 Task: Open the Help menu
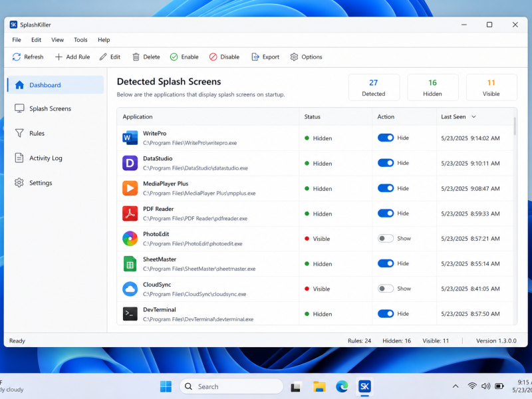coord(104,40)
